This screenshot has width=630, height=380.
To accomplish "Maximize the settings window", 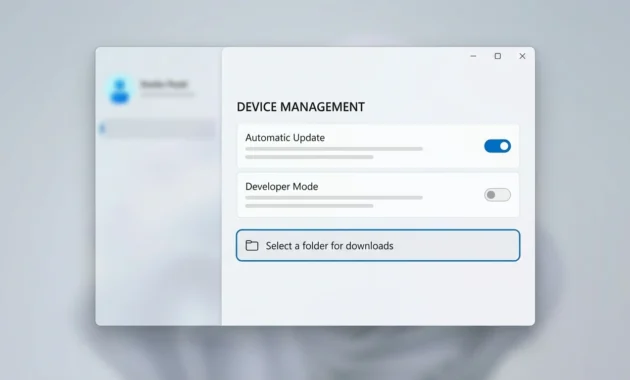I will [498, 56].
